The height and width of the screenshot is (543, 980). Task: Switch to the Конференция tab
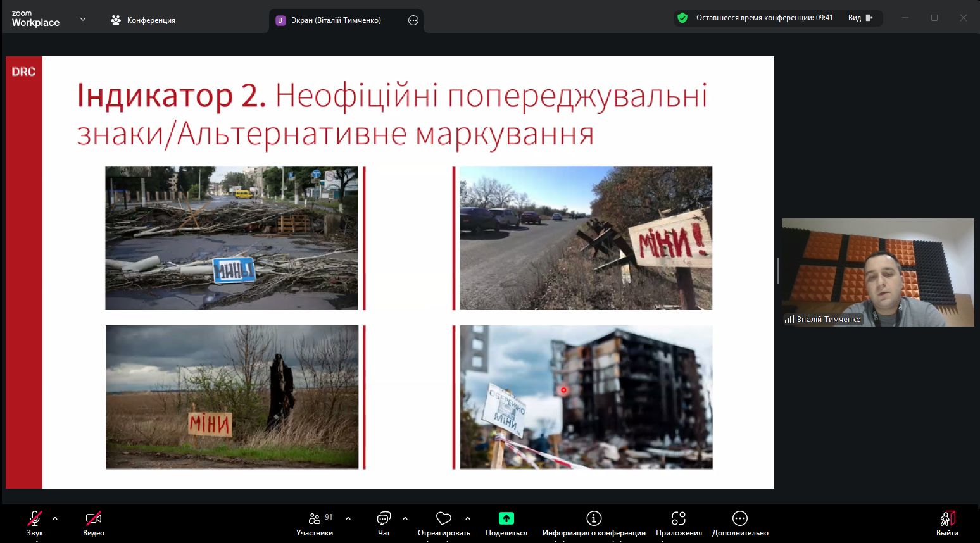click(143, 20)
